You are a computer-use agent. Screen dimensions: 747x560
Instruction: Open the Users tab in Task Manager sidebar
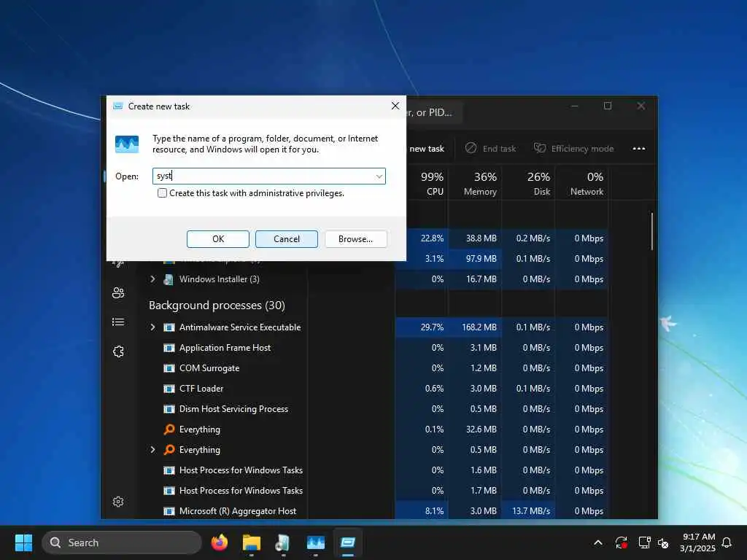[118, 293]
